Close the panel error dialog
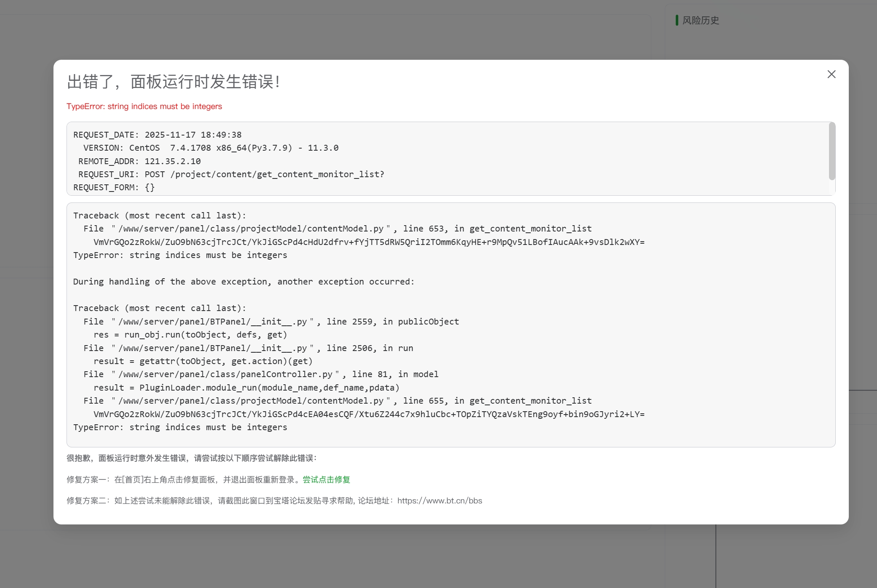Screen dimensions: 877x588 [x=831, y=74]
